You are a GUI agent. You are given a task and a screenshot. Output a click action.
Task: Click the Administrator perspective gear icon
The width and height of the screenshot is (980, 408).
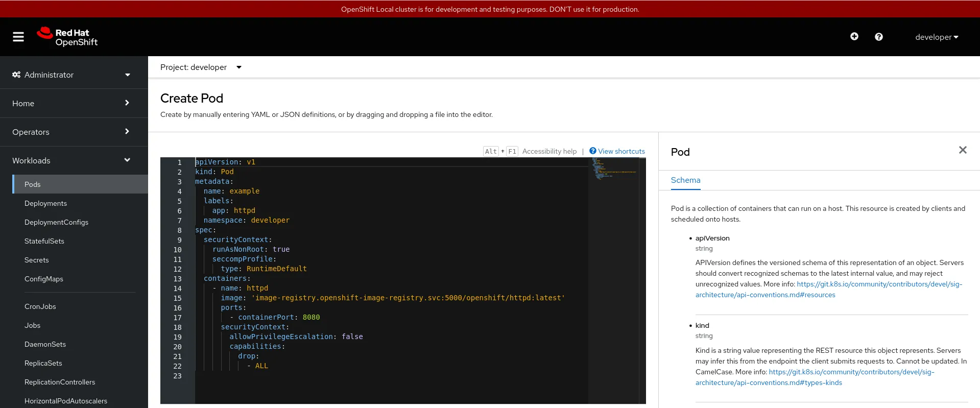coord(16,75)
